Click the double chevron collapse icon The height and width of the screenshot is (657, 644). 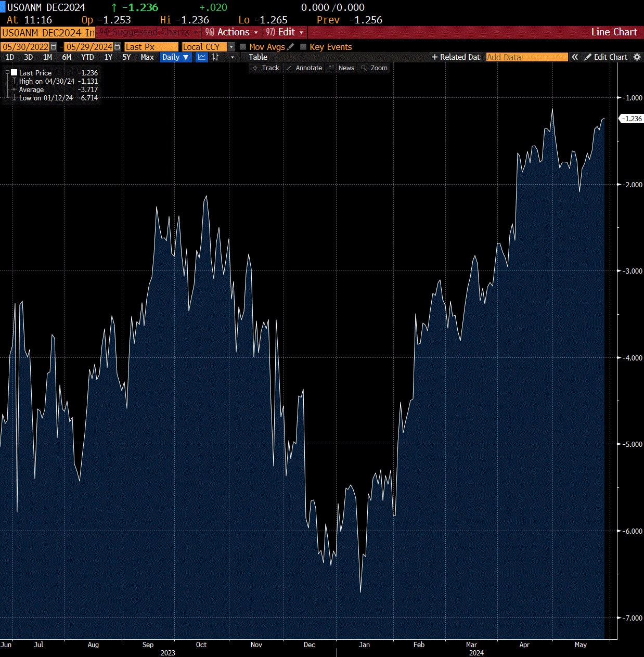575,57
